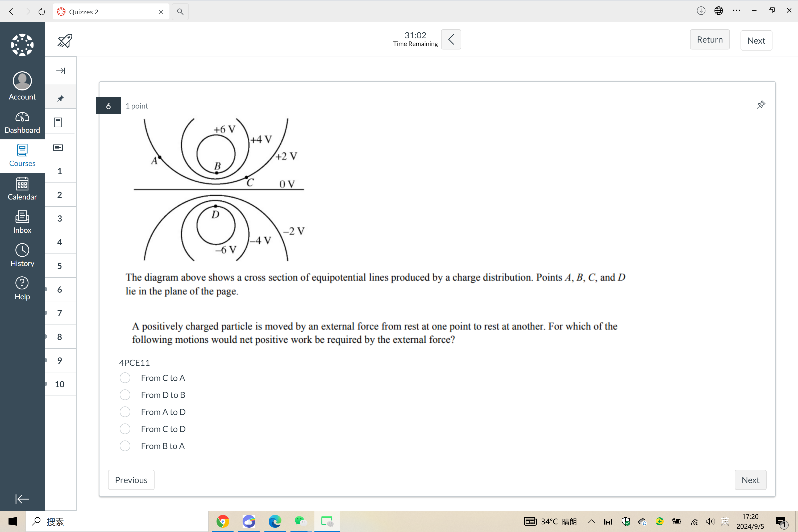The image size is (798, 532).
Task: Open the Courses section
Action: 22,156
